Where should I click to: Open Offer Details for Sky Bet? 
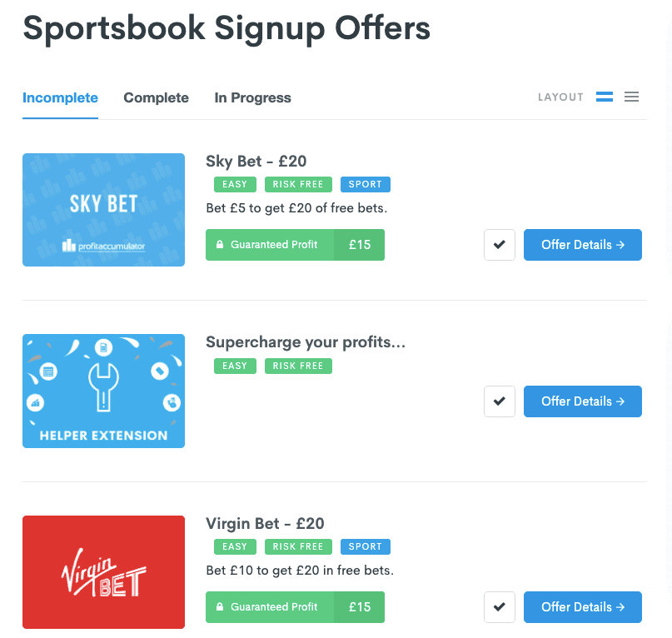[583, 245]
